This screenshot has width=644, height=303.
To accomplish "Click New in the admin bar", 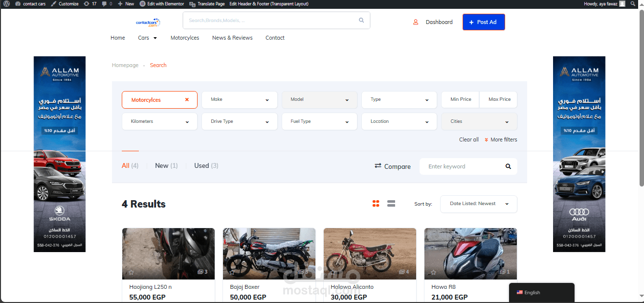I will (x=126, y=3).
